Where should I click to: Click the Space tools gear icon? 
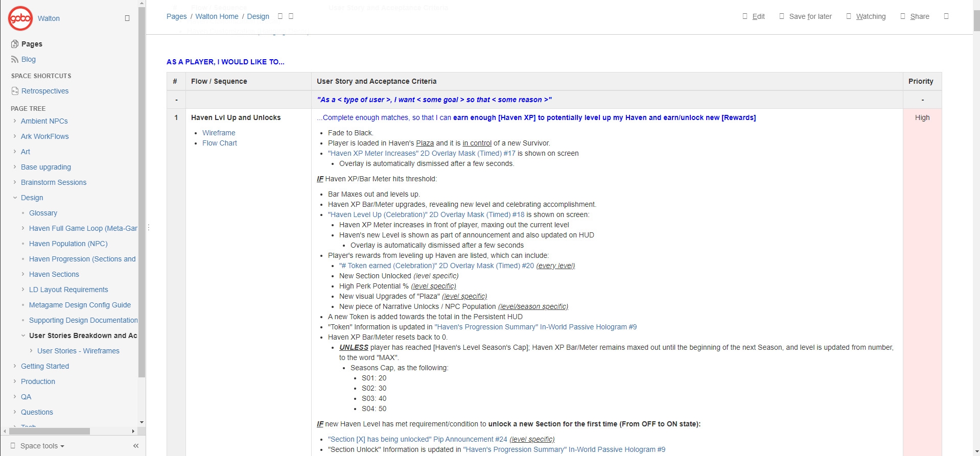tap(13, 445)
